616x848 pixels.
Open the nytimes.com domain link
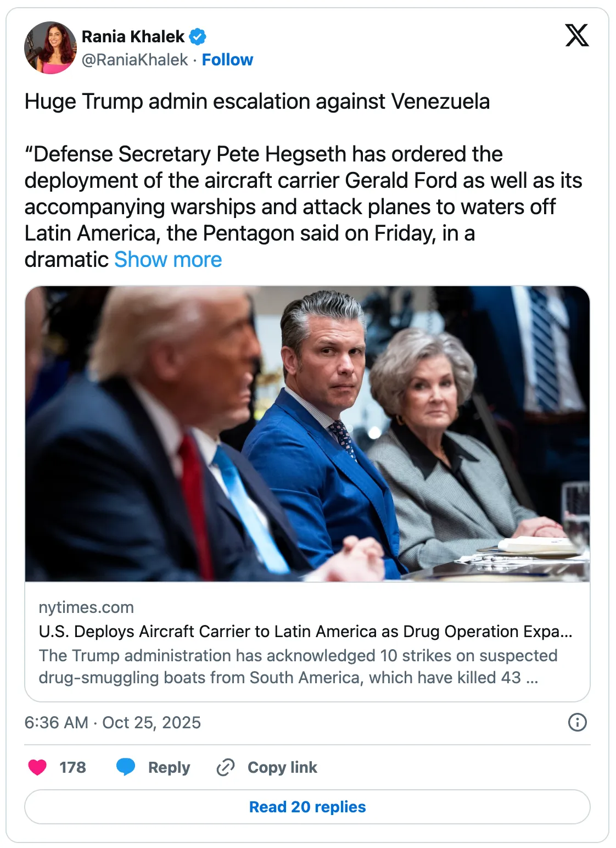(86, 607)
